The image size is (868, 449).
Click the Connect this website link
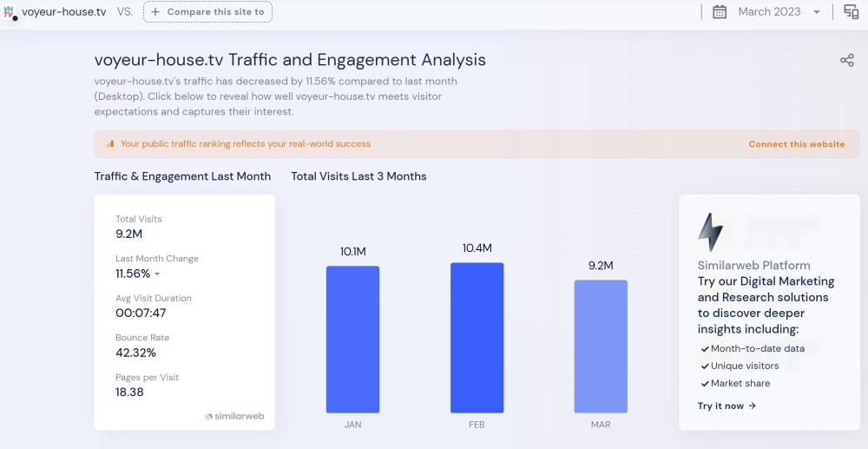point(796,144)
